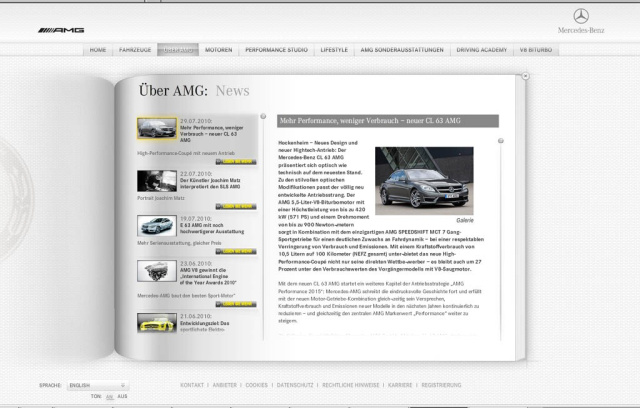The width and height of the screenshot is (640, 408).
Task: Click the article text scrollbar handle
Action: 501,141
